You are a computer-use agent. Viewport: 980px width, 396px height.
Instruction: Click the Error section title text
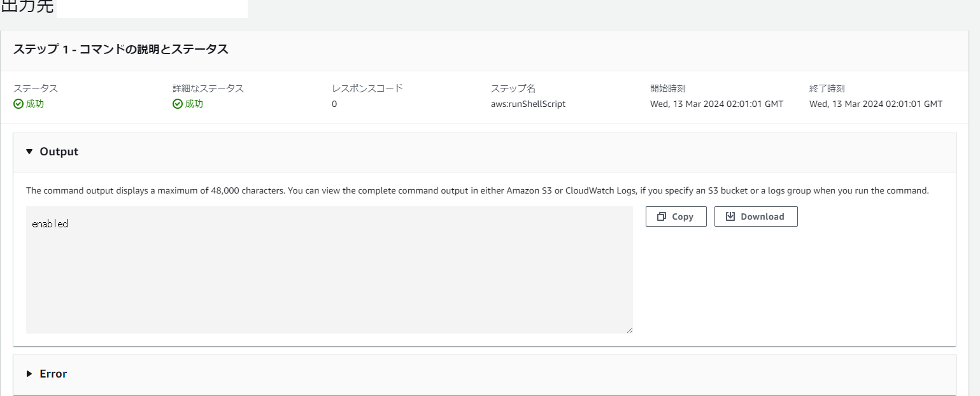point(53,374)
